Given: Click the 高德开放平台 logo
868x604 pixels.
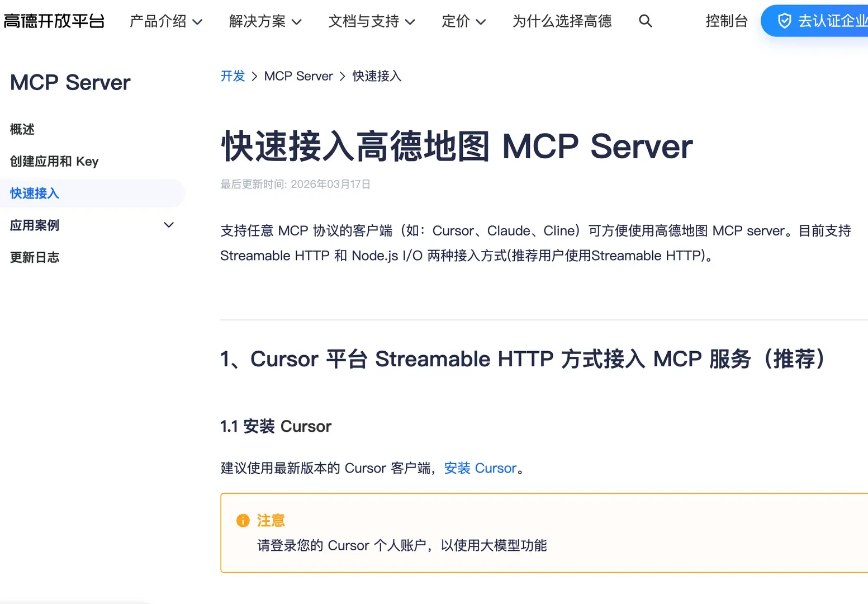Looking at the screenshot, I should coord(54,21).
